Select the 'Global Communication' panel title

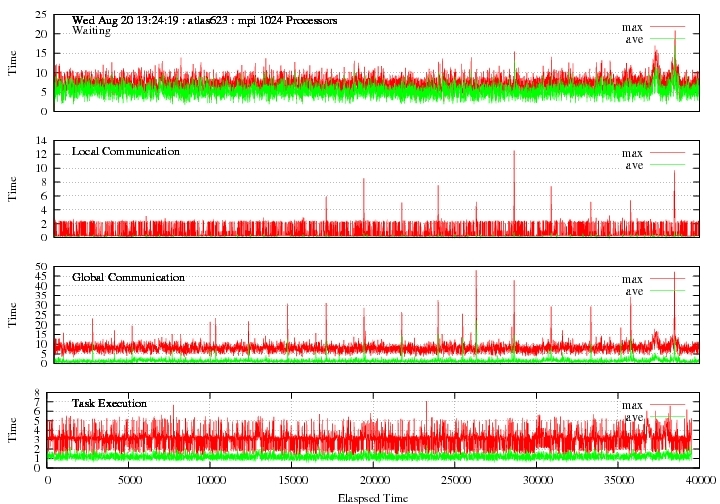[128, 277]
